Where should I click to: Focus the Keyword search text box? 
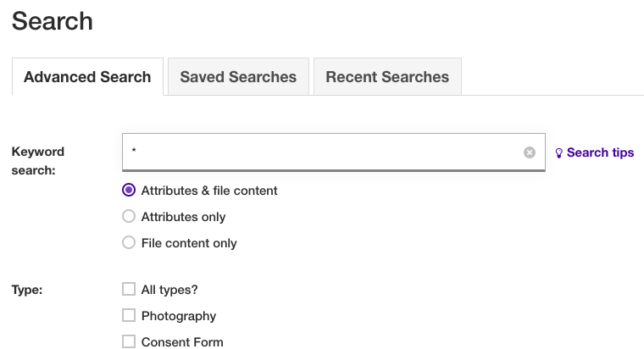pos(334,152)
